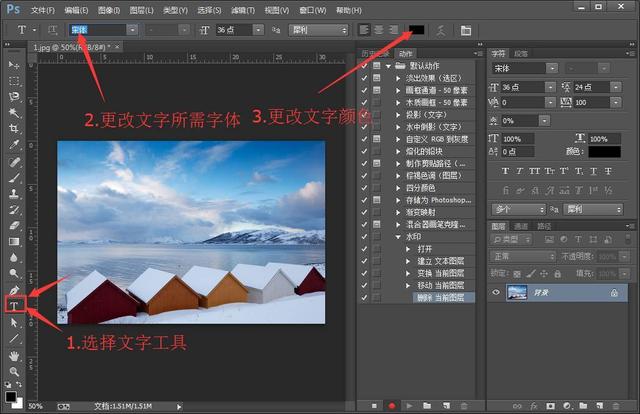Click the 背景 layer thumbnail
Screen dimensions: 640x414
pos(516,292)
